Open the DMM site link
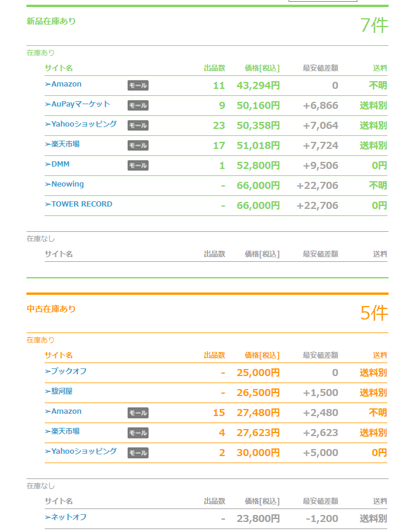 click(x=57, y=164)
